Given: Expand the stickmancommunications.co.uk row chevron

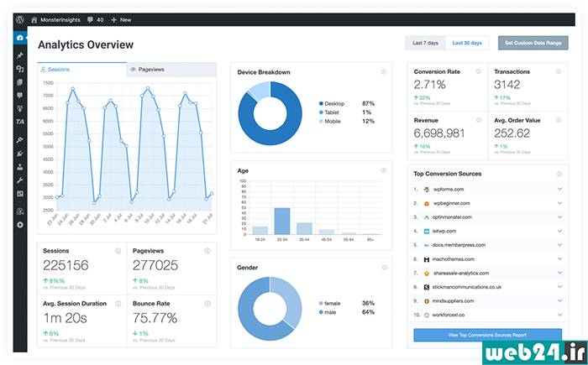Looking at the screenshot, I should click(559, 287).
